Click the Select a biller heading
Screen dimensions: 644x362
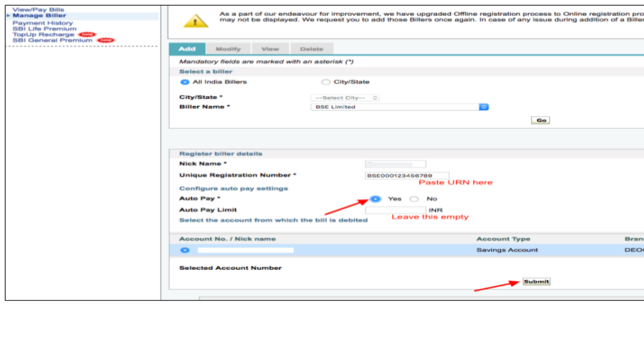coord(206,72)
